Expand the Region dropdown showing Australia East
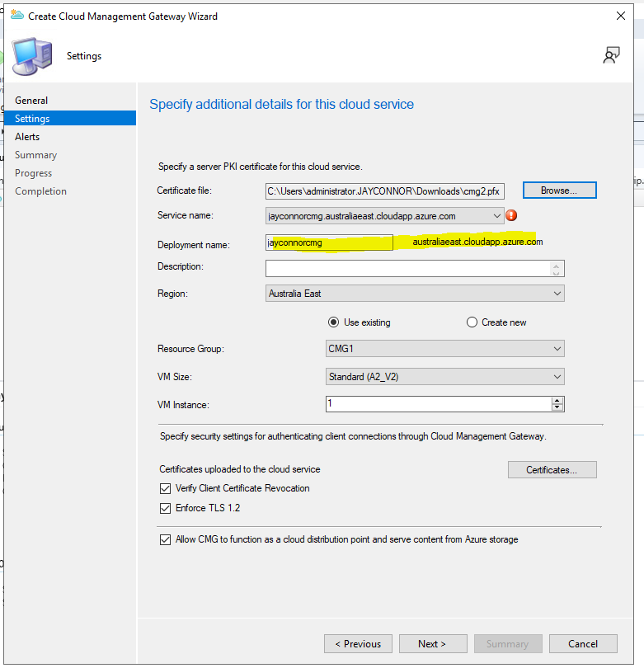 coord(557,294)
